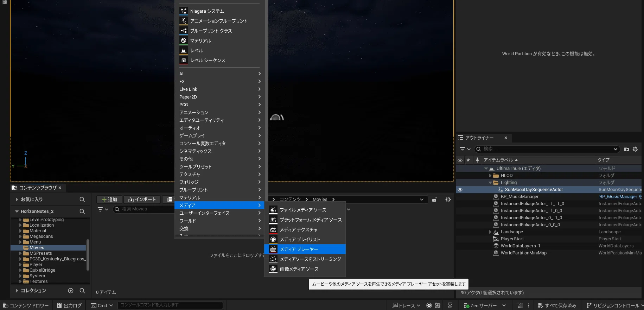Select メディア プレーヤー from the submenu

tap(305, 249)
